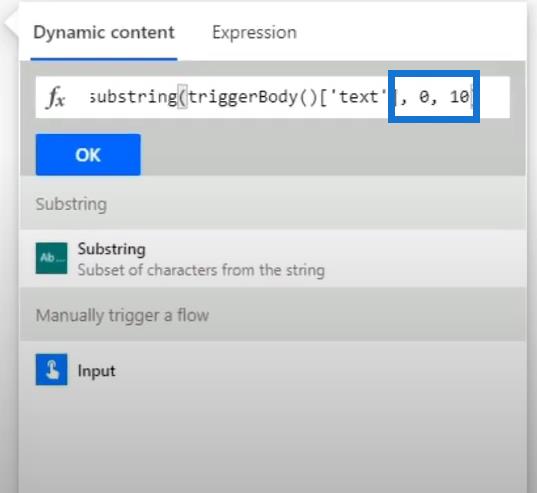Click the 0 start index in expression
This screenshot has height=493, width=537.
[424, 97]
